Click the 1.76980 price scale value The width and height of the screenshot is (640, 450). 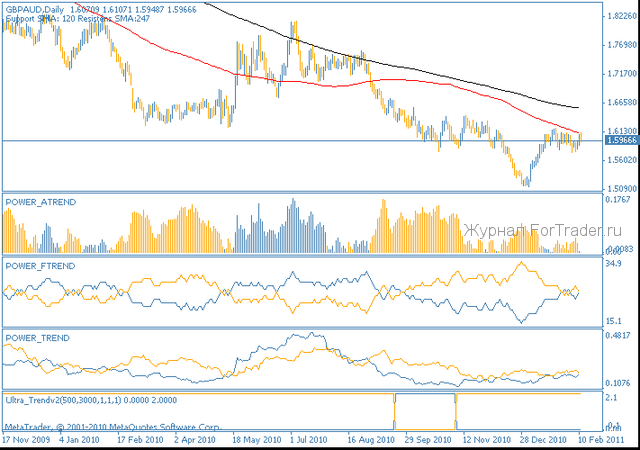(622, 45)
